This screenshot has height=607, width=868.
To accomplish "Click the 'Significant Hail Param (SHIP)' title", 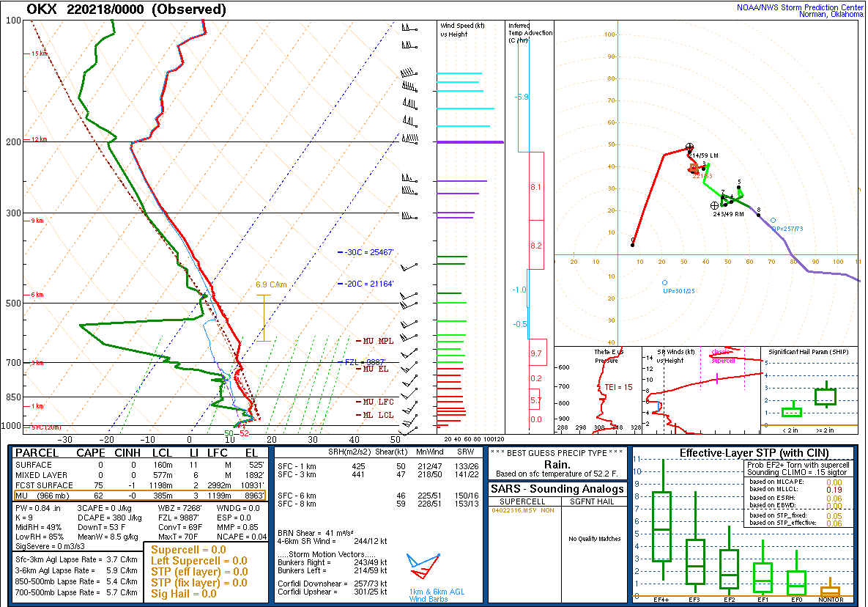I will pos(809,352).
